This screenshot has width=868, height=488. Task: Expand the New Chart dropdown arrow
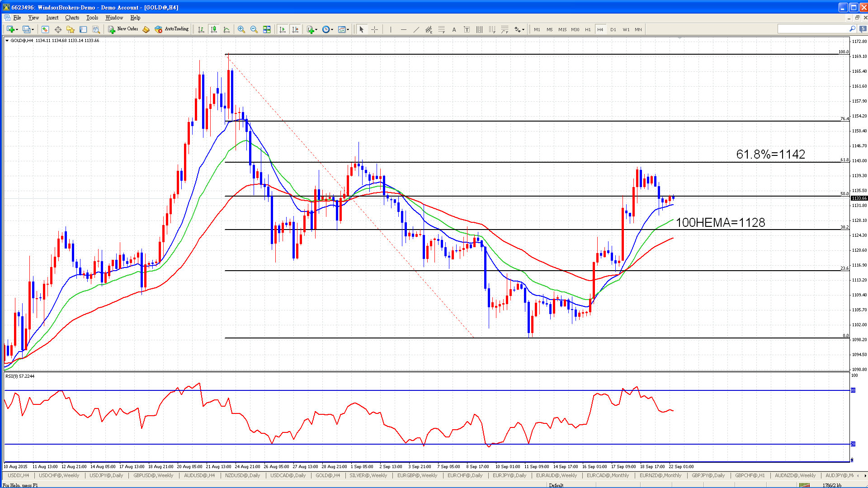click(x=17, y=30)
